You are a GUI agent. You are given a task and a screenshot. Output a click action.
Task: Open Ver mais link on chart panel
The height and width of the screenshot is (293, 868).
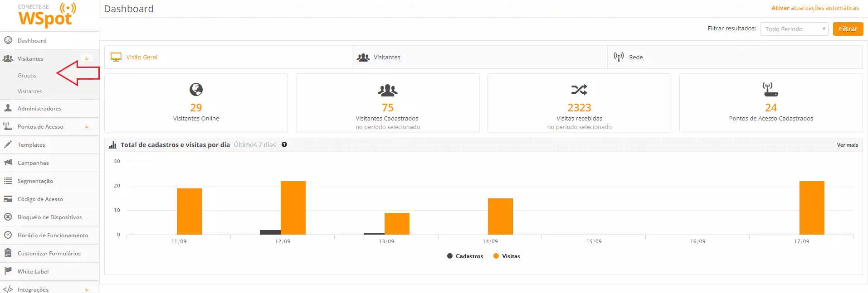click(x=847, y=145)
